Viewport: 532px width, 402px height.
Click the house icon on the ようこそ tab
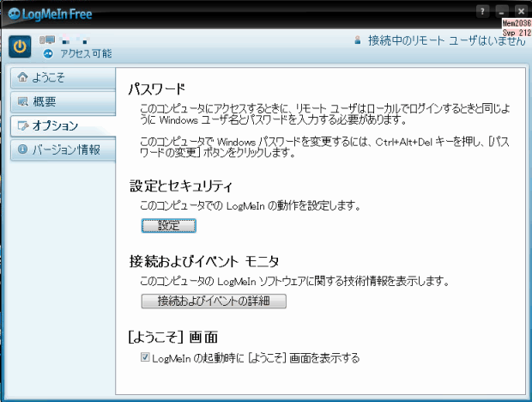(22, 77)
